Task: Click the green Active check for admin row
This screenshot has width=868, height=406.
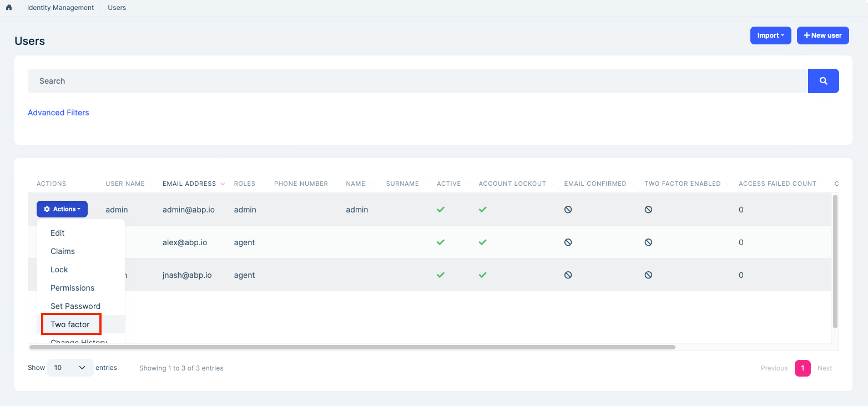Action: (x=440, y=209)
